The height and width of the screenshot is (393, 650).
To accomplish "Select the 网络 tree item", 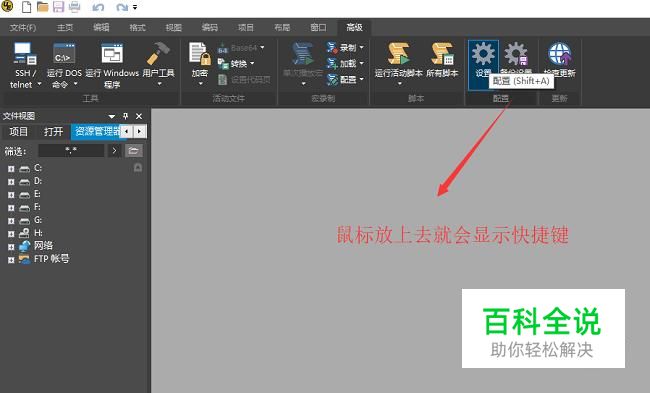I will pos(43,246).
